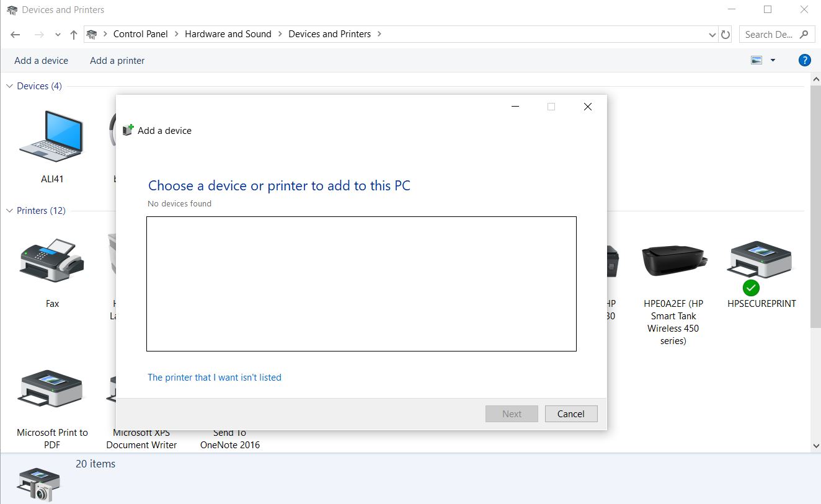Expand the chevron after Devices and Printers breadcrumb
This screenshot has width=821, height=504.
[379, 34]
